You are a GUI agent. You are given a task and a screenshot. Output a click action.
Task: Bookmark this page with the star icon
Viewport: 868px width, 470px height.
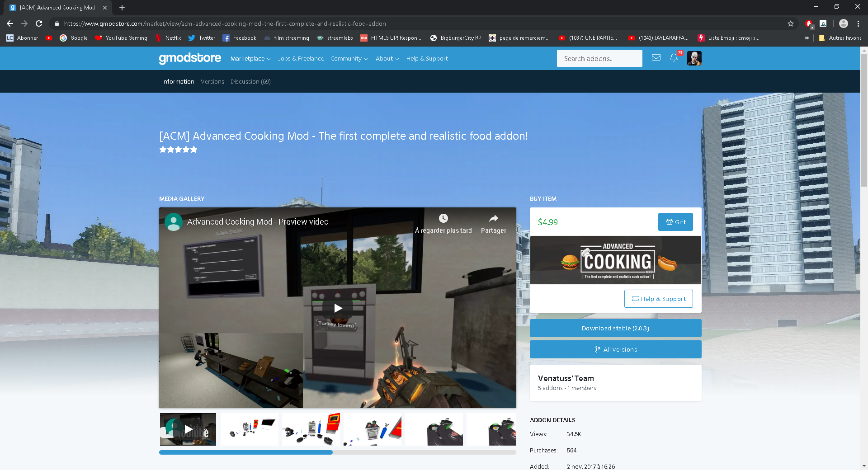(791, 23)
